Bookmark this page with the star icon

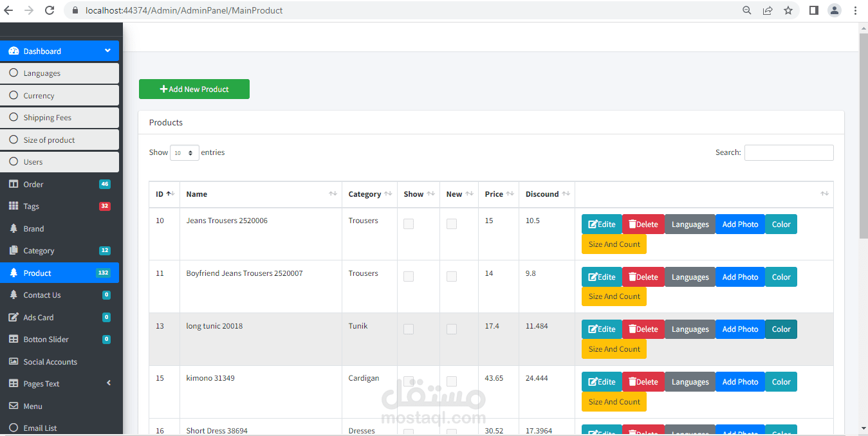click(788, 10)
